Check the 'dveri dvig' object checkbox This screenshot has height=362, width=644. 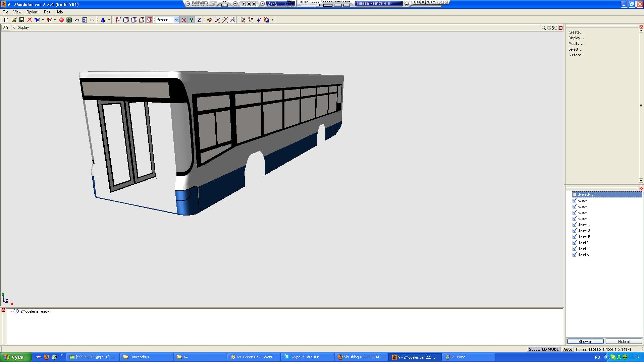pyautogui.click(x=575, y=194)
